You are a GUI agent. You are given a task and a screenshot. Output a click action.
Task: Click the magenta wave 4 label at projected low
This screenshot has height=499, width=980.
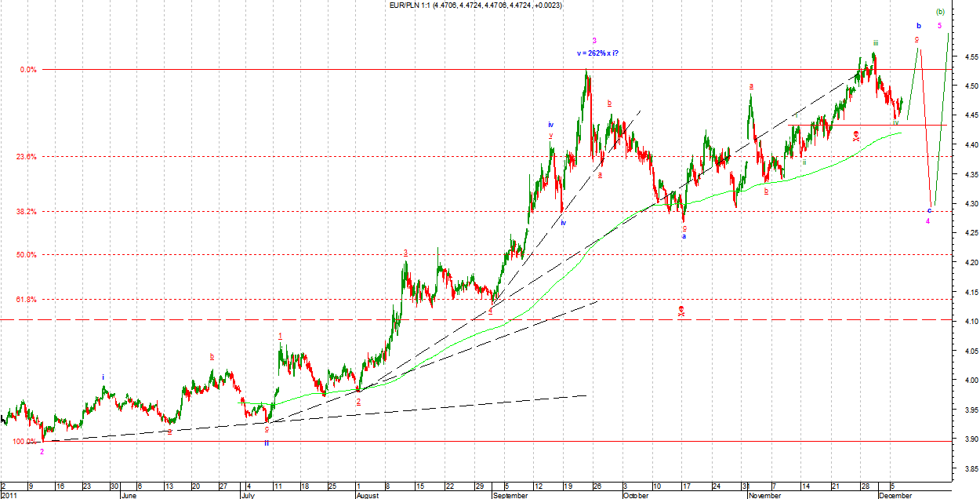click(x=928, y=221)
